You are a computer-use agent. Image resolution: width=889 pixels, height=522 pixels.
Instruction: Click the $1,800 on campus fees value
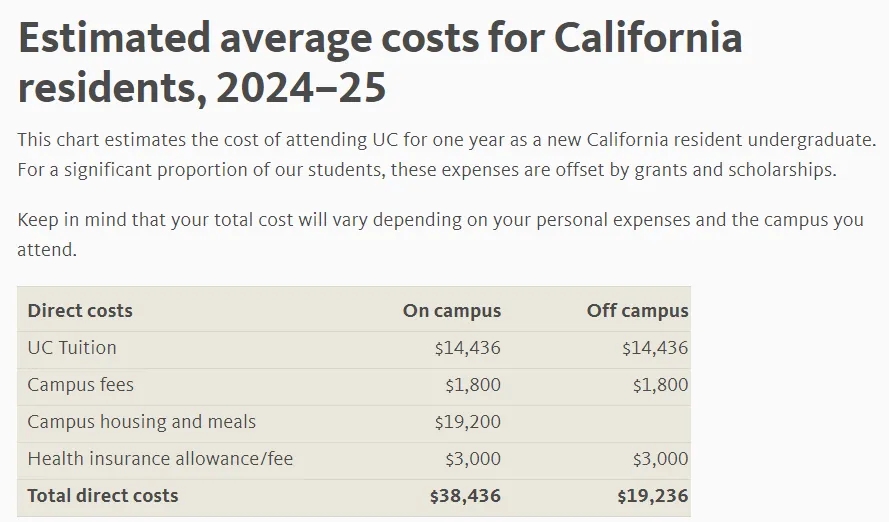click(472, 385)
